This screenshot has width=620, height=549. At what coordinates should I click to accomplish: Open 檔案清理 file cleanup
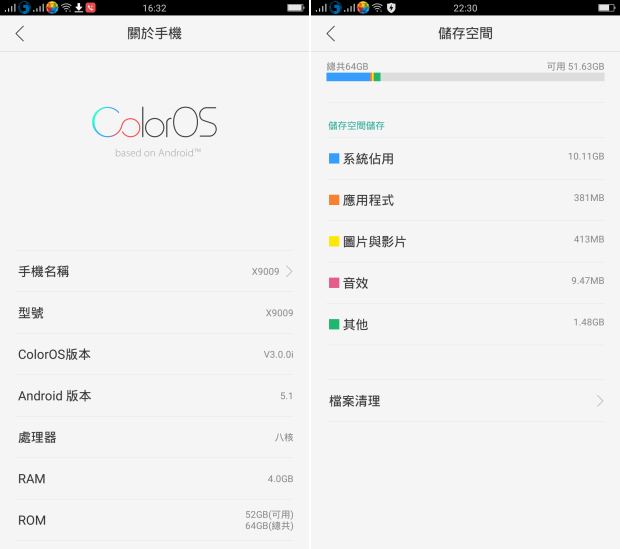[465, 401]
